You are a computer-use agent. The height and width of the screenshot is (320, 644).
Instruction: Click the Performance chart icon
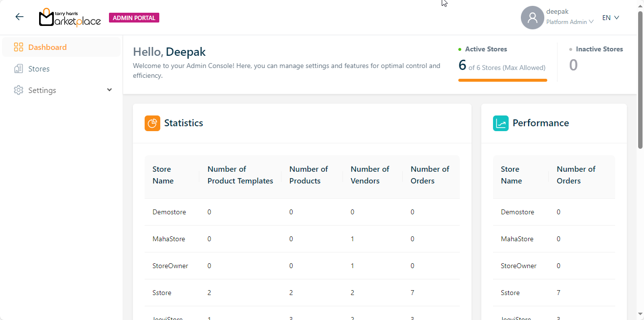coord(501,123)
